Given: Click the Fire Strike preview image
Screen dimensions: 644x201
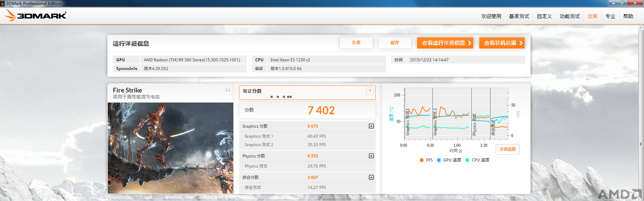Looking at the screenshot, I should point(171,148).
